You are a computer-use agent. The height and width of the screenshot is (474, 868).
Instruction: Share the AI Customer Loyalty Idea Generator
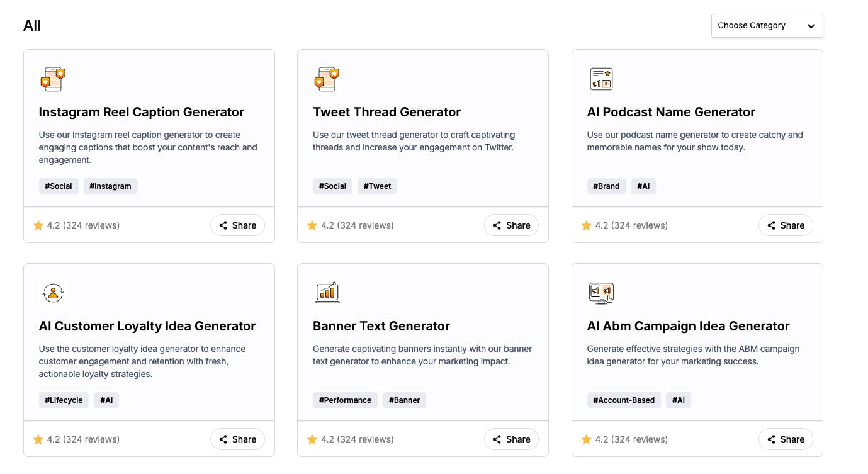point(237,439)
